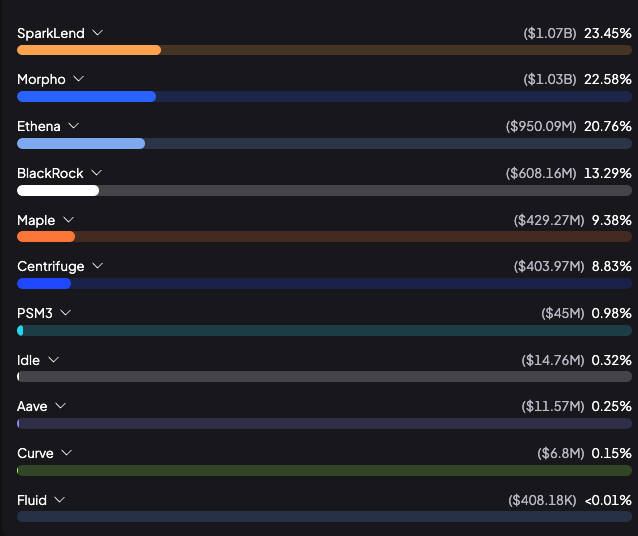
Task: Click the 0.98% PSM3 percentage
Action: (612, 313)
